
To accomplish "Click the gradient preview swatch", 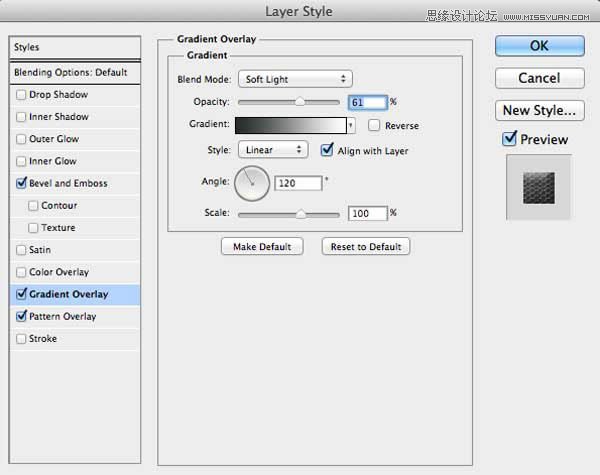I will coord(291,125).
